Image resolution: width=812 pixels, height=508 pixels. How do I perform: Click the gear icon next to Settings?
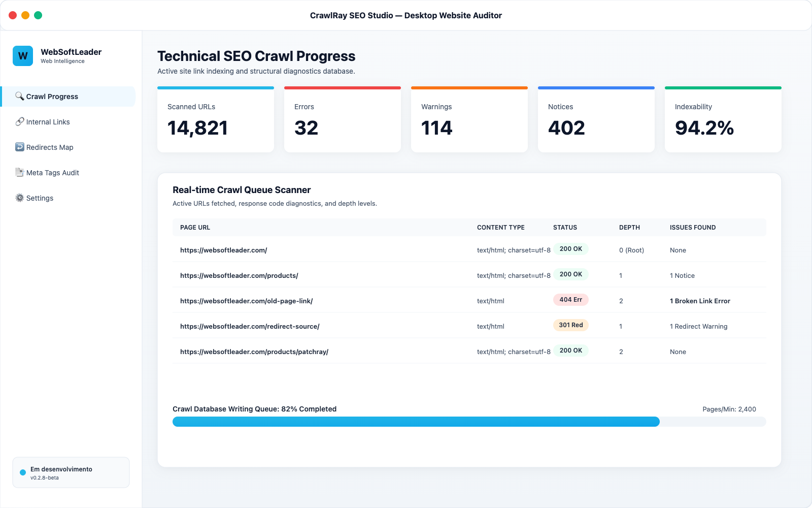coord(19,198)
